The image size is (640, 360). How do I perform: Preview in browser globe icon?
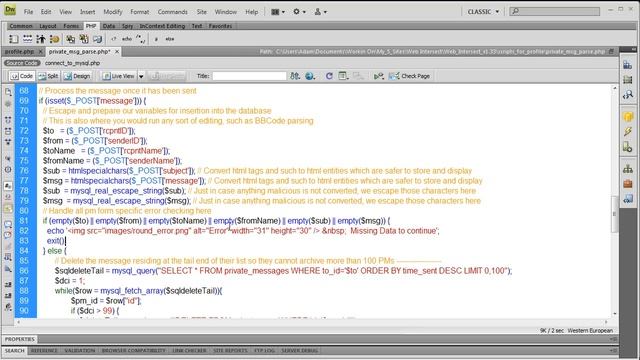(310, 76)
